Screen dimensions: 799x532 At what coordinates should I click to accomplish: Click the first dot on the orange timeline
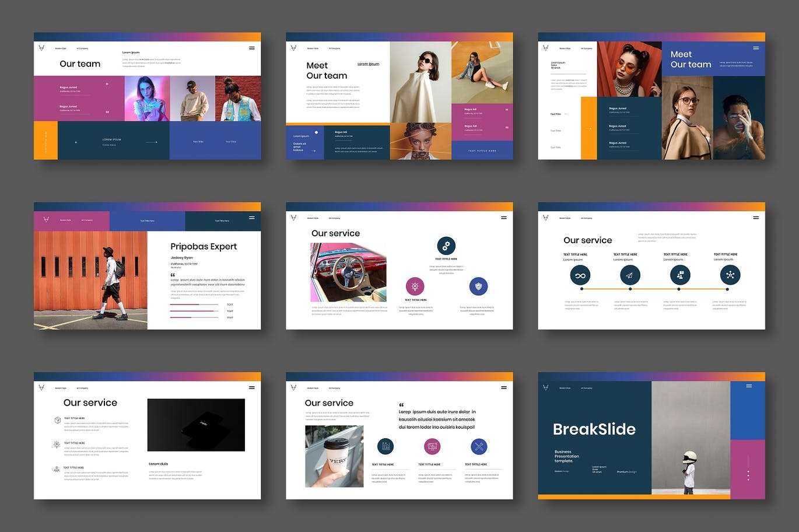point(581,289)
